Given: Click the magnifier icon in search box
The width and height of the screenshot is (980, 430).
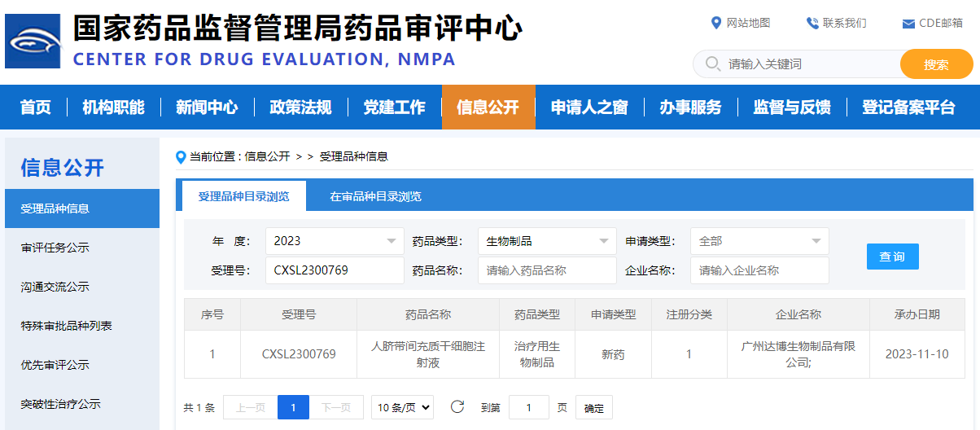Looking at the screenshot, I should click(712, 64).
